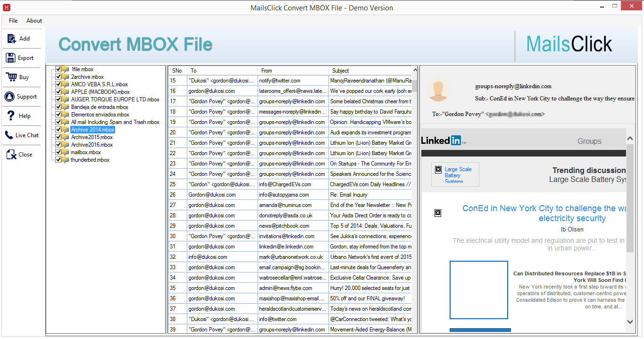The height and width of the screenshot is (339, 644).
Task: Click the Help question mark icon
Action: point(10,116)
